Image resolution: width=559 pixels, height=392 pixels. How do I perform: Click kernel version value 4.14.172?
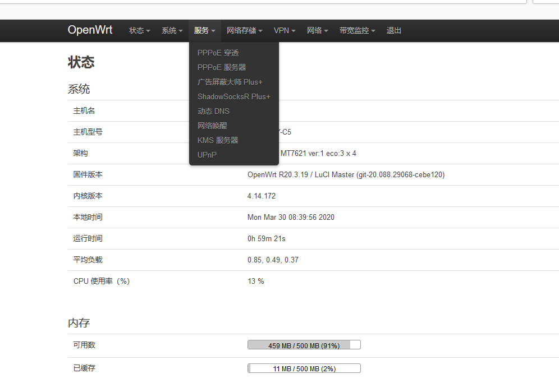pos(262,196)
